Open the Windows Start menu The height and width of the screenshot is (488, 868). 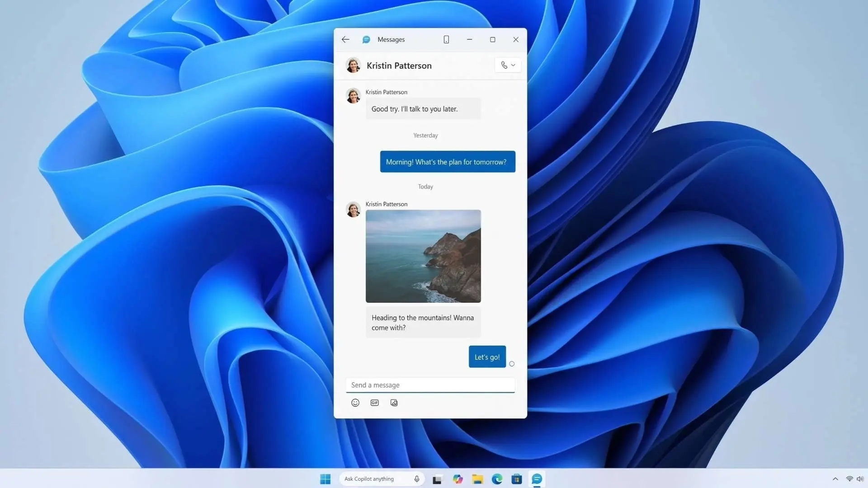[x=325, y=479]
